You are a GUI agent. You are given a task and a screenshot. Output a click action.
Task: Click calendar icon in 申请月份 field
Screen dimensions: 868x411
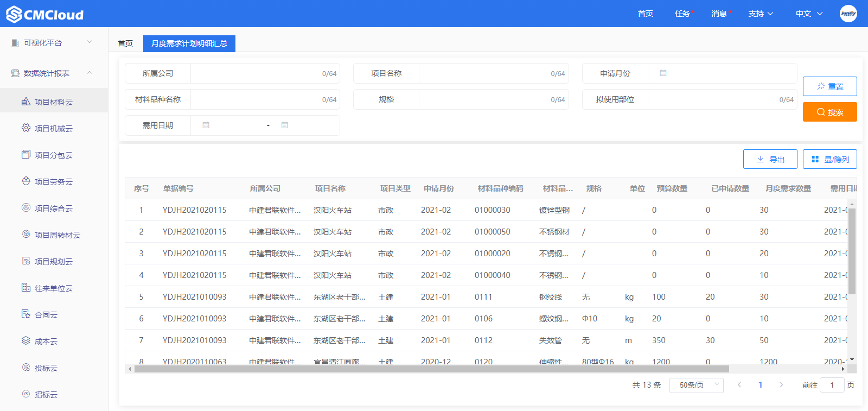coord(663,73)
